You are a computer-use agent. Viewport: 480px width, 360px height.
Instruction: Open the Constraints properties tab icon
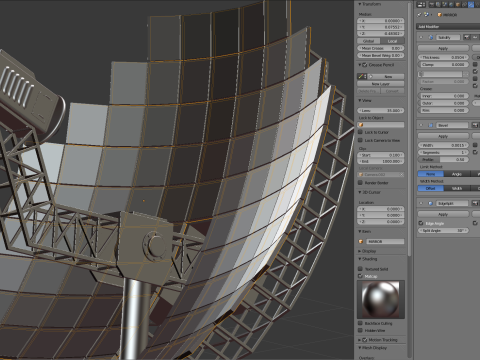[x=464, y=5]
